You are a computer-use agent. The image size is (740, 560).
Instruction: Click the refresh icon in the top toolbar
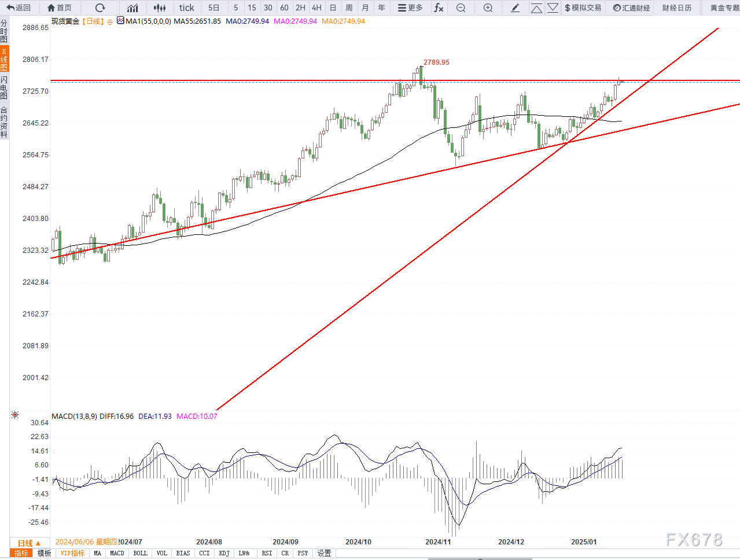[x=100, y=8]
